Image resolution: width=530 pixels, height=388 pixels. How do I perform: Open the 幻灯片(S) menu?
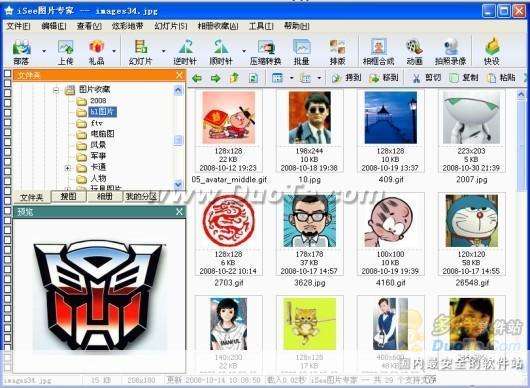171,26
